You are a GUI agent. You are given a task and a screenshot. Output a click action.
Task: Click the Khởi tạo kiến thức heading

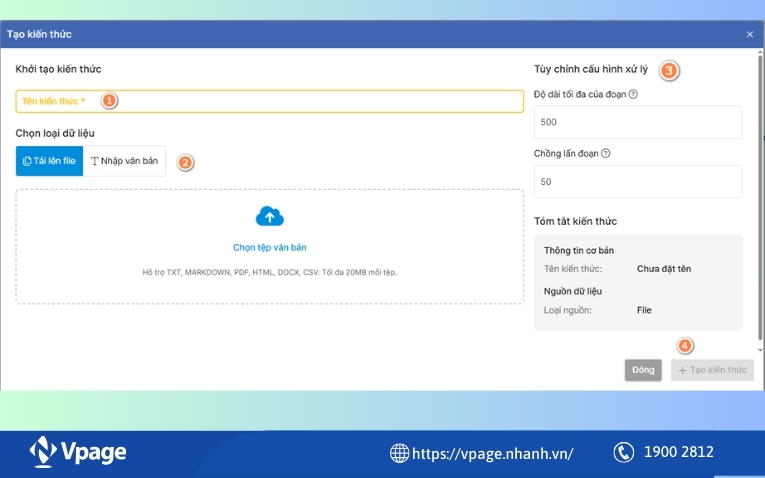tap(59, 69)
